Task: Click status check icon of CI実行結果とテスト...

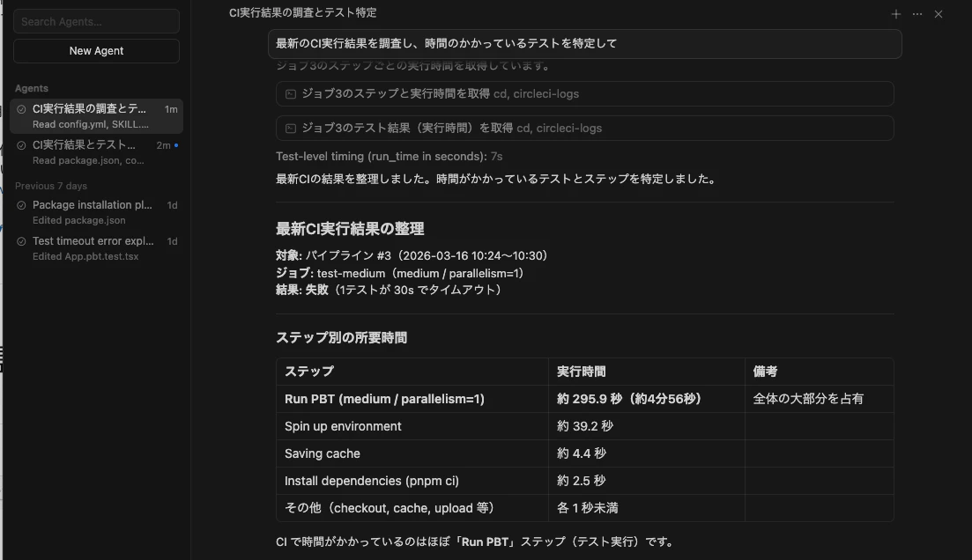Action: pyautogui.click(x=21, y=145)
